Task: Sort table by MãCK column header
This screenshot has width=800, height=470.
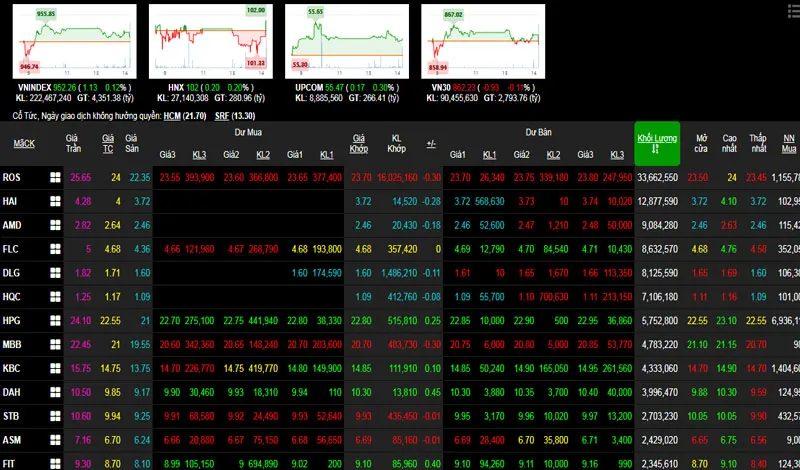Action: [24, 143]
